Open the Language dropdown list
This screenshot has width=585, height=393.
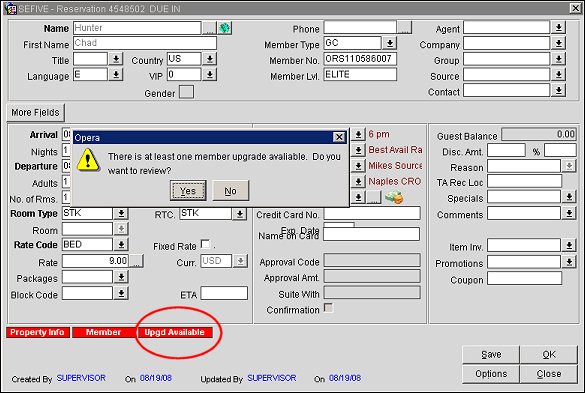coord(116,75)
